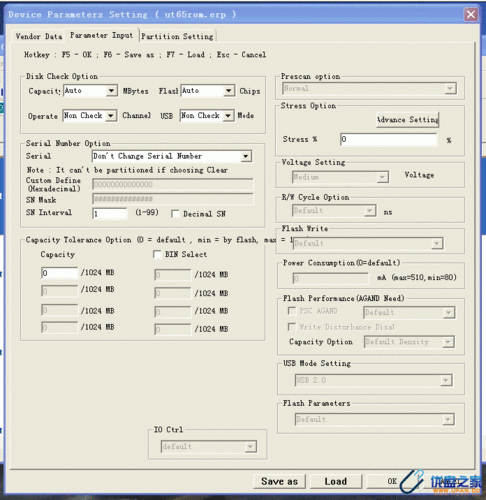Tick the BIN Select checkbox
Image resolution: width=486 pixels, height=500 pixels.
pyautogui.click(x=157, y=254)
